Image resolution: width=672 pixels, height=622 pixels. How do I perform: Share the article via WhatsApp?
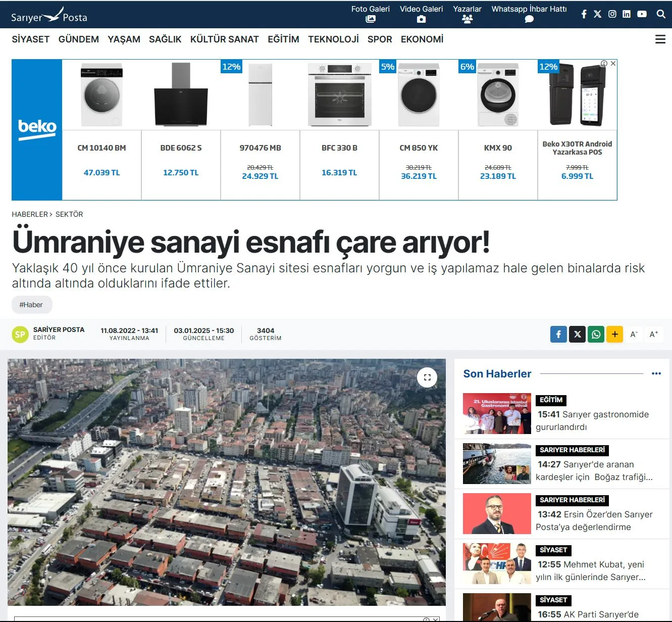click(596, 334)
